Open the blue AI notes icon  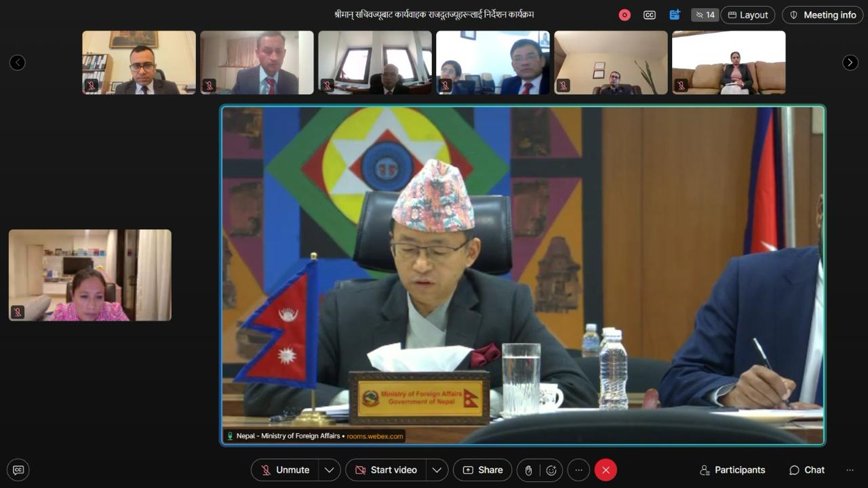(675, 15)
